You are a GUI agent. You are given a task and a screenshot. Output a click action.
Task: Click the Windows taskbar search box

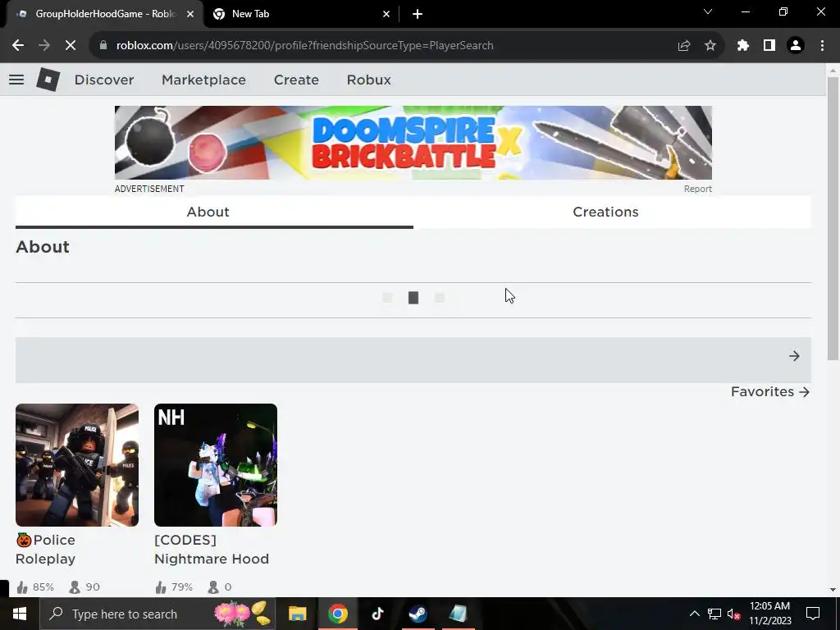[157, 614]
